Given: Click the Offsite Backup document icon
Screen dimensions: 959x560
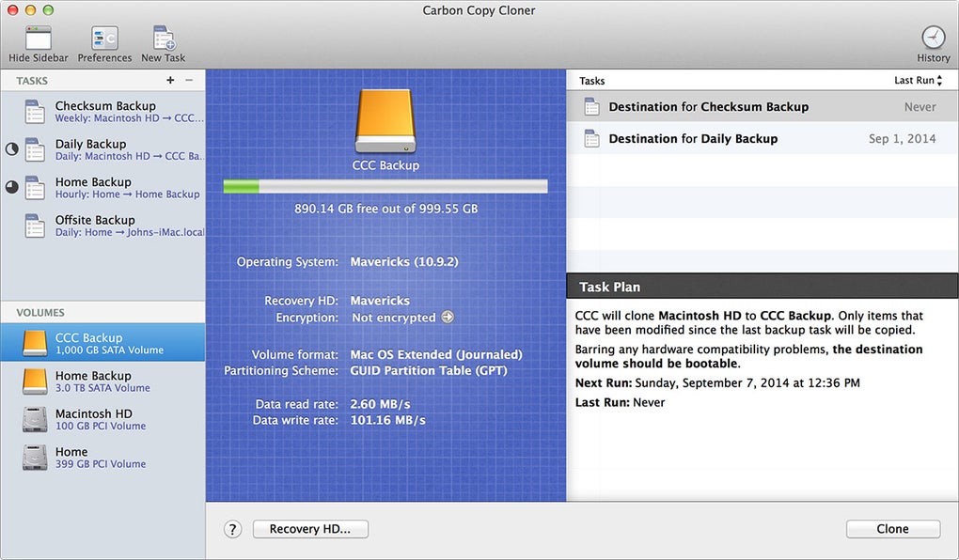Looking at the screenshot, I should (x=35, y=226).
